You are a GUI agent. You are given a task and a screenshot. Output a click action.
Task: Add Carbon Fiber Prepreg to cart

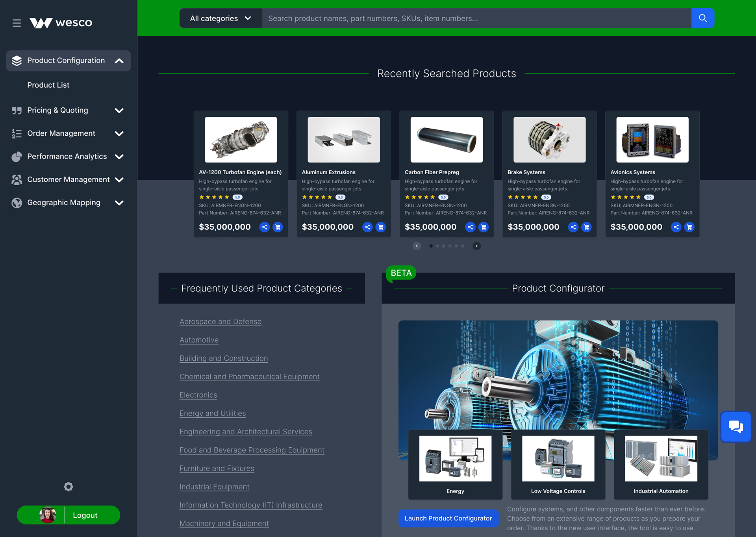pos(484,227)
